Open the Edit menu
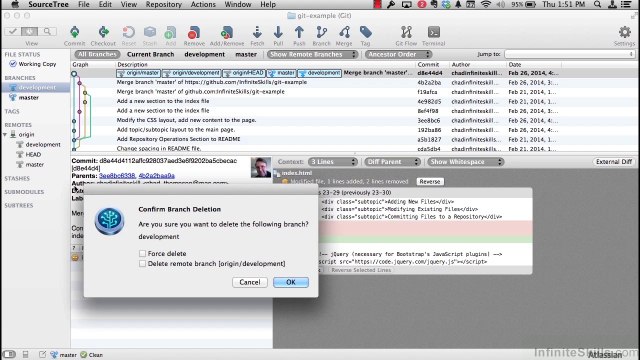This screenshot has width=640, height=360. [x=105, y=4]
